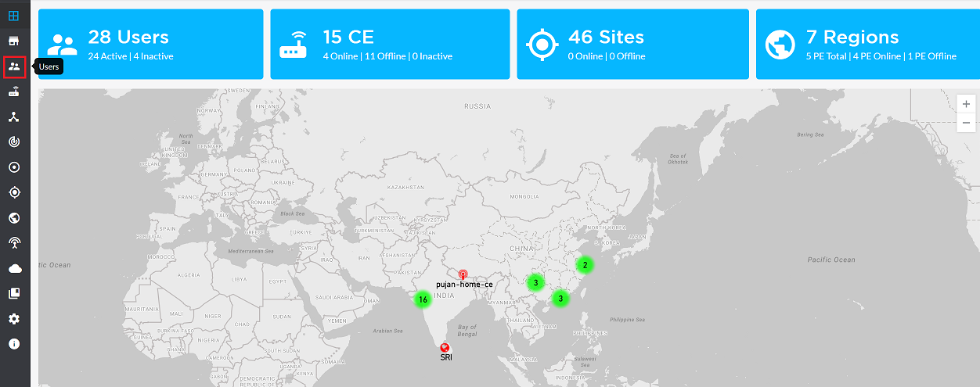Zoom out on the map
Viewport: 980px width, 387px height.
[966, 122]
